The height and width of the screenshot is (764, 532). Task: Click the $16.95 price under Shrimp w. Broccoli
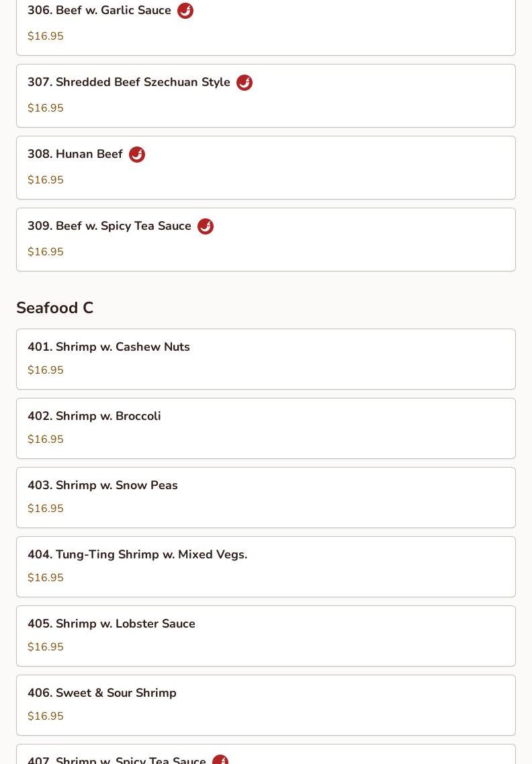[45, 439]
